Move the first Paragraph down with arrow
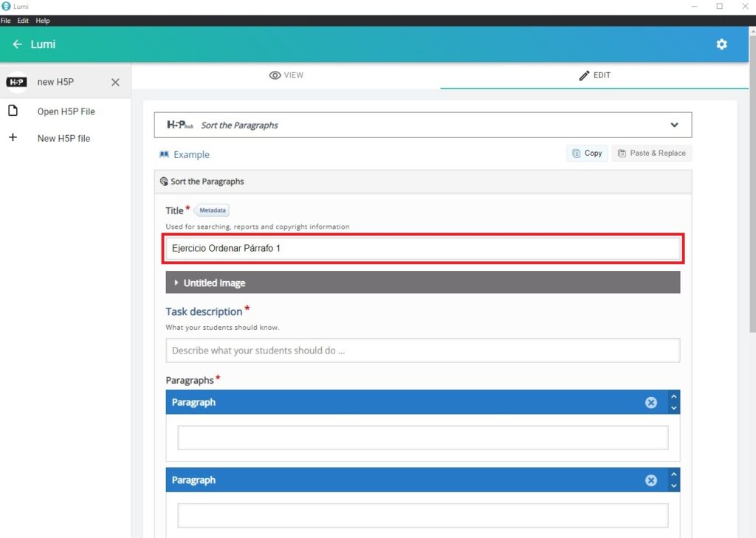Screen dimensions: 756x538 [673, 408]
